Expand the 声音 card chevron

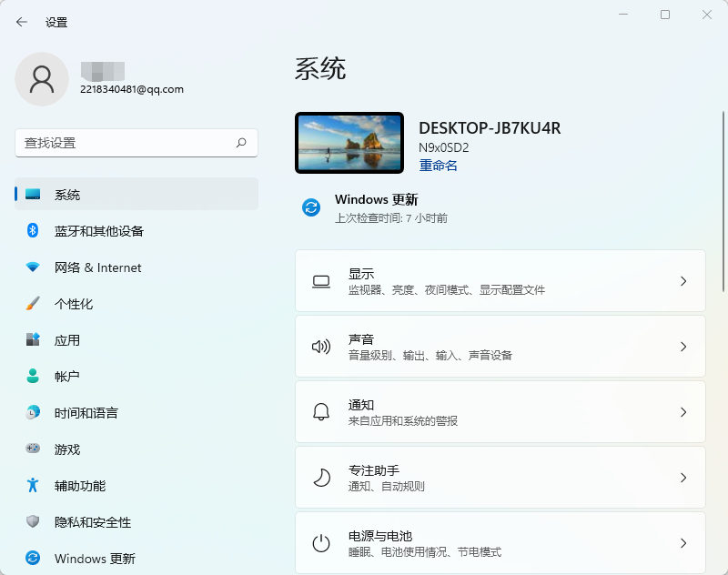tap(683, 347)
